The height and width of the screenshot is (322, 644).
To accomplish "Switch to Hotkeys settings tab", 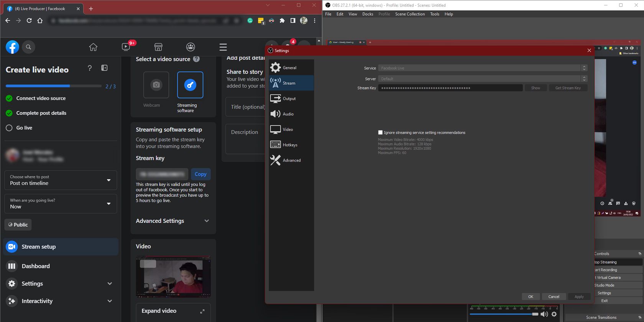I will coord(291,145).
